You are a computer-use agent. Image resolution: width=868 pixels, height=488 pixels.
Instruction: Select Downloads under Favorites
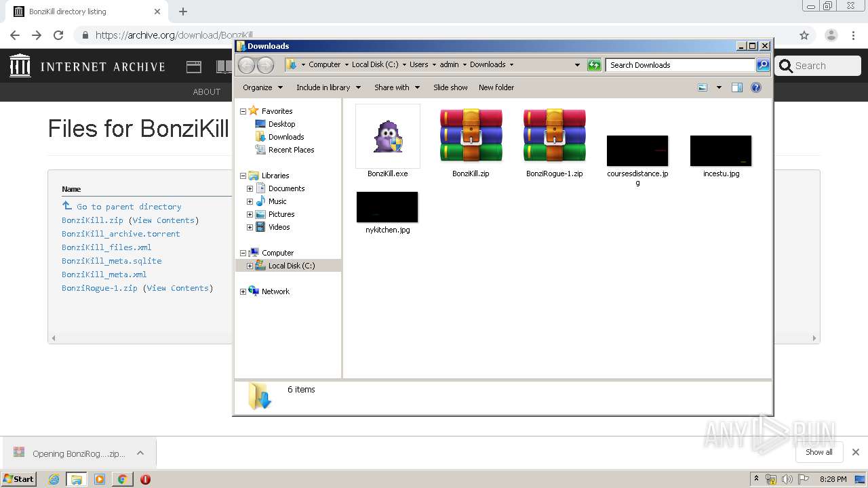tap(279, 137)
